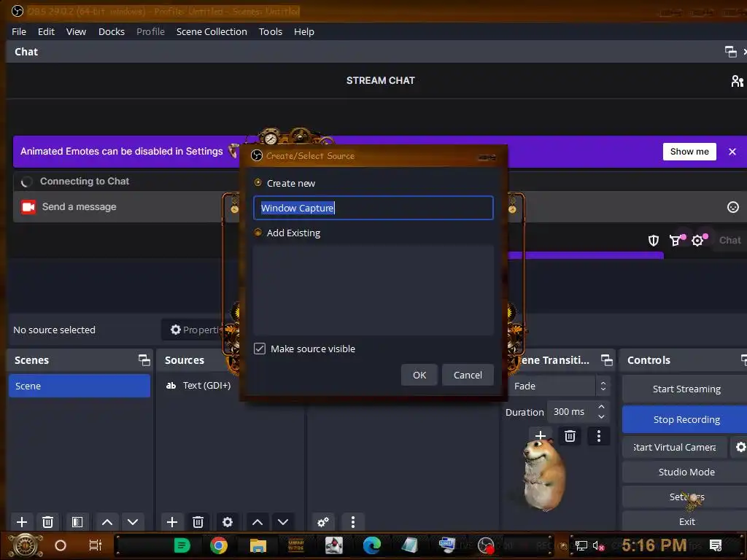Confirm source dialog with OK
Image resolution: width=747 pixels, height=560 pixels.
(x=419, y=376)
